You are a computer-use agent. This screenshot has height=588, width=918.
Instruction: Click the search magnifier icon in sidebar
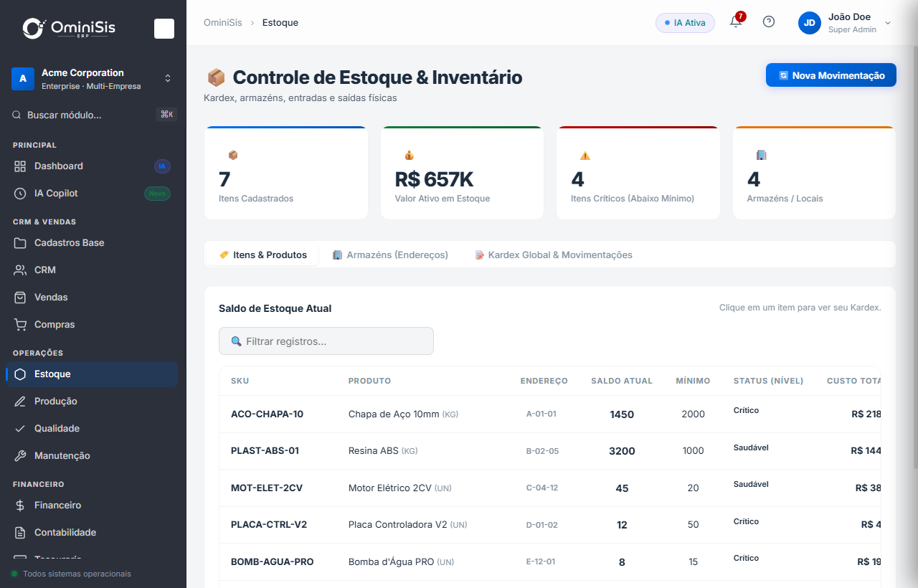click(17, 115)
